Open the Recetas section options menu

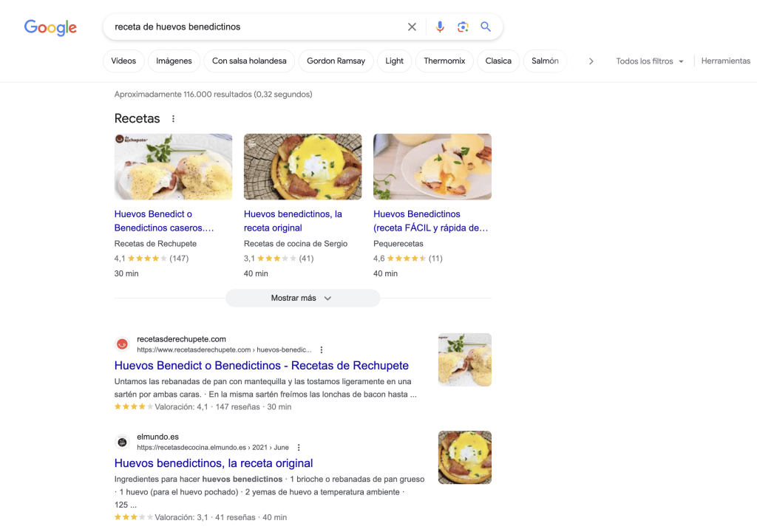pos(174,119)
